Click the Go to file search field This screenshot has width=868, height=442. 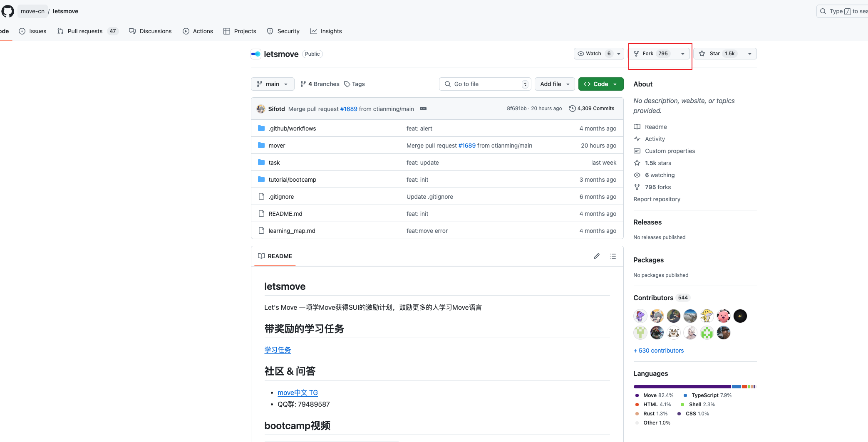pos(485,84)
